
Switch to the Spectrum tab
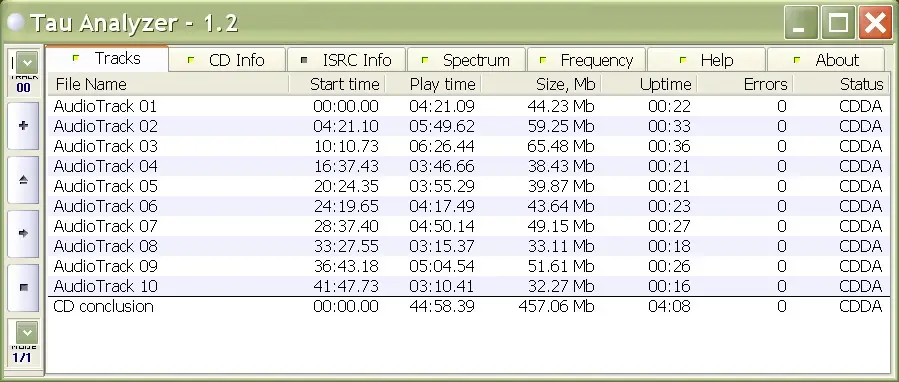(x=466, y=60)
